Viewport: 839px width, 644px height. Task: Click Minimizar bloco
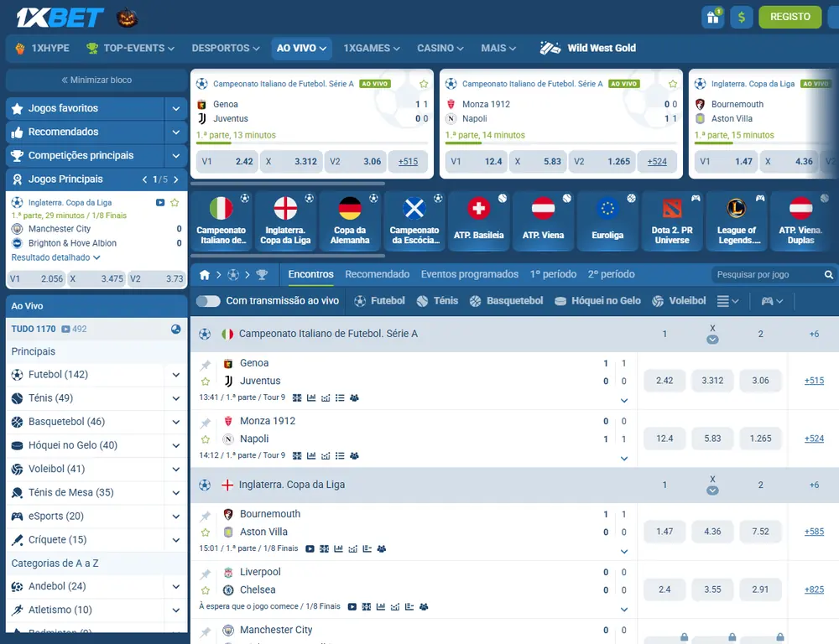96,80
